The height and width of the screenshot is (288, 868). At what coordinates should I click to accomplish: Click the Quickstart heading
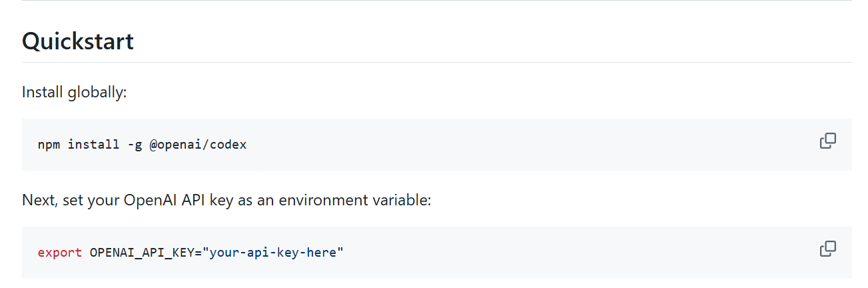(x=78, y=41)
